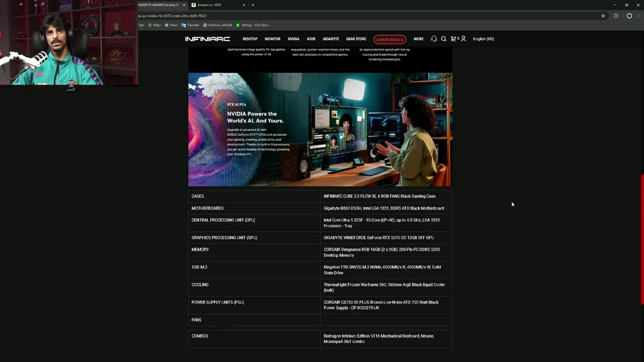Open the Maps bookmark
The height and width of the screenshot is (362, 644).
154,25
